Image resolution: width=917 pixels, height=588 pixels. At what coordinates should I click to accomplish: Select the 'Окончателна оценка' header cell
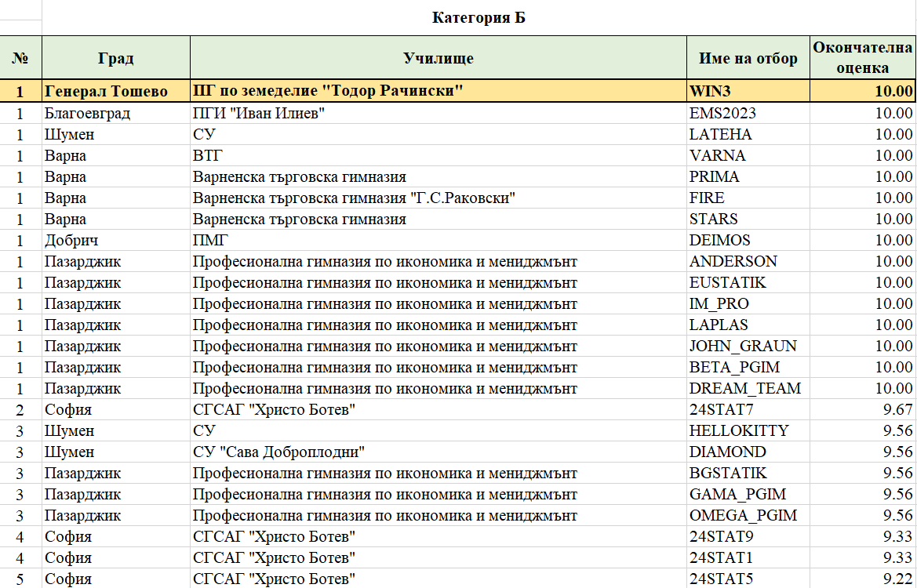(863, 58)
